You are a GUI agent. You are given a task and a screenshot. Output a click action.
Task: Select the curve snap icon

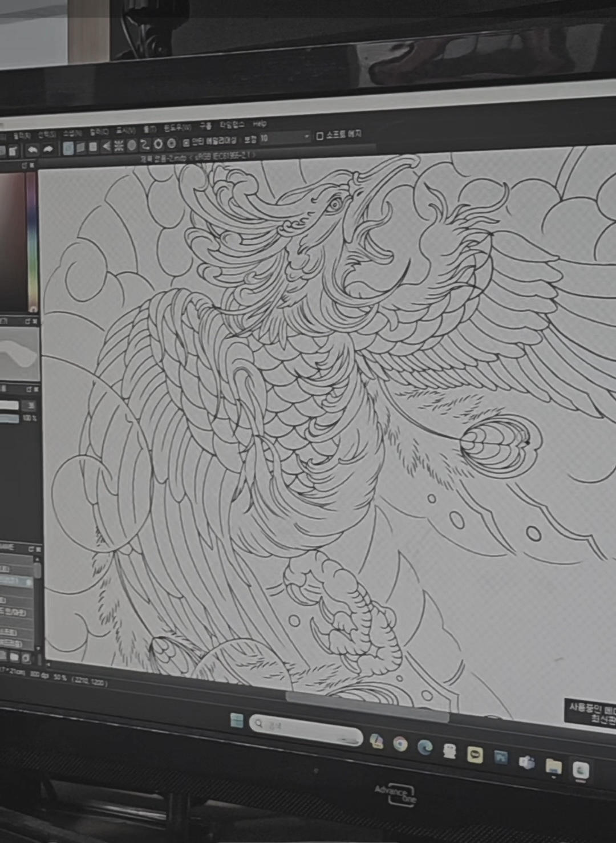coord(145,144)
